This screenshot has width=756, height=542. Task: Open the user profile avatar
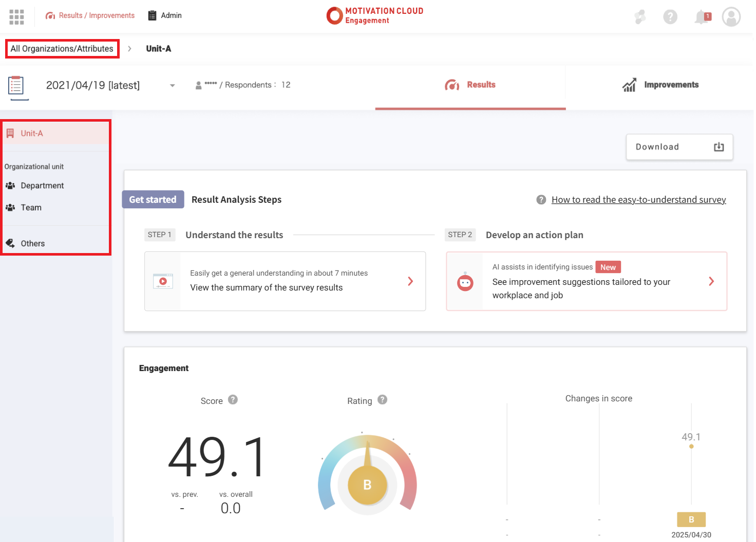(x=731, y=17)
